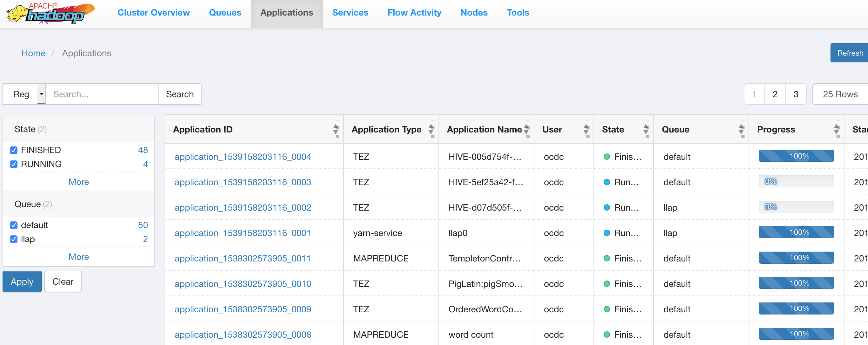Click Running status dot for application_1539158203116_0002

pos(607,207)
